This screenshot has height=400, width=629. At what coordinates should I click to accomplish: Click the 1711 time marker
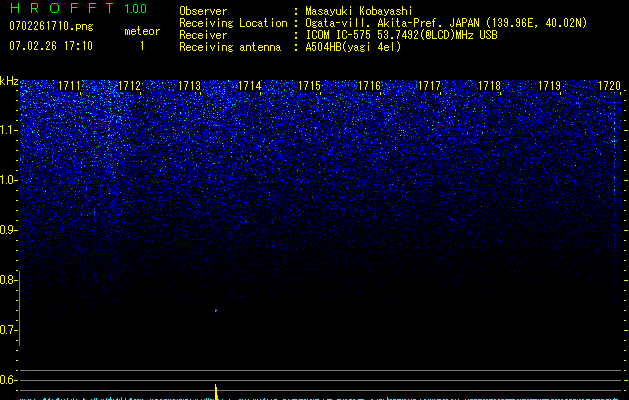(x=69, y=86)
